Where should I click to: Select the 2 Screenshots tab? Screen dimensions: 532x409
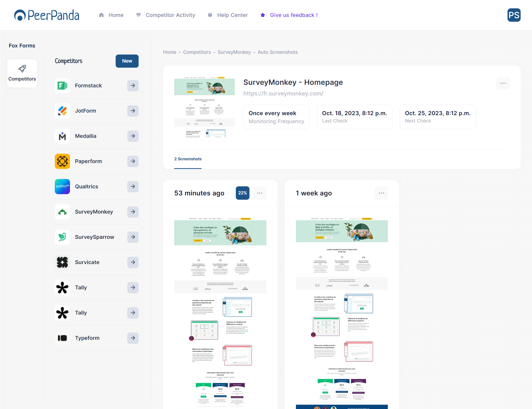click(188, 159)
